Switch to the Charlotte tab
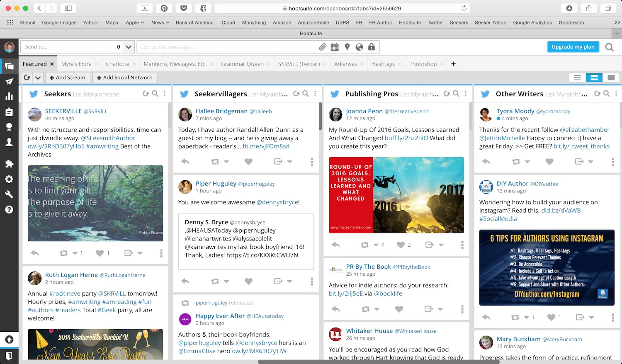 tap(117, 64)
